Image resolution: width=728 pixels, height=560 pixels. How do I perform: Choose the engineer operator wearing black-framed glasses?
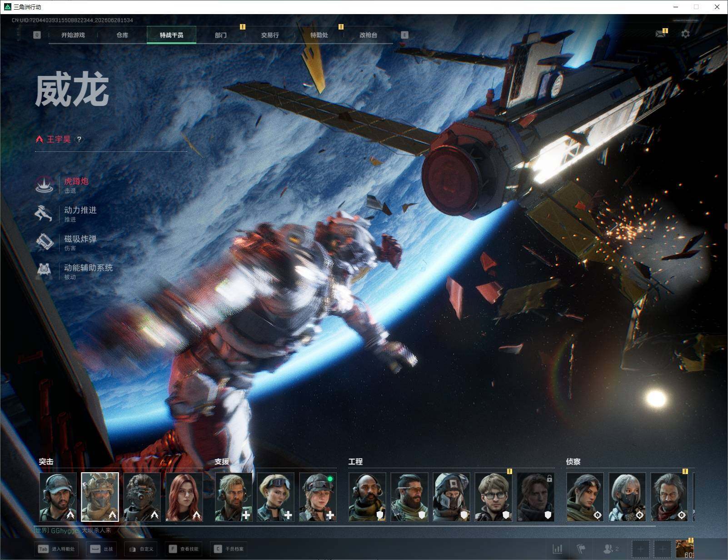pos(493,497)
